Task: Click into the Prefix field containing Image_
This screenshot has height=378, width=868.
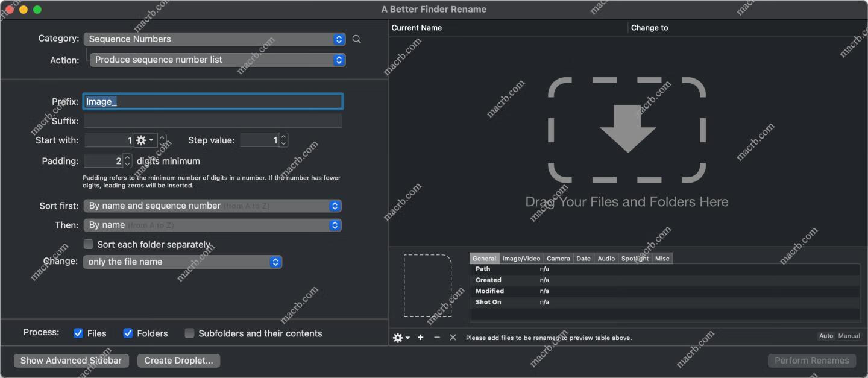Action: click(x=213, y=101)
